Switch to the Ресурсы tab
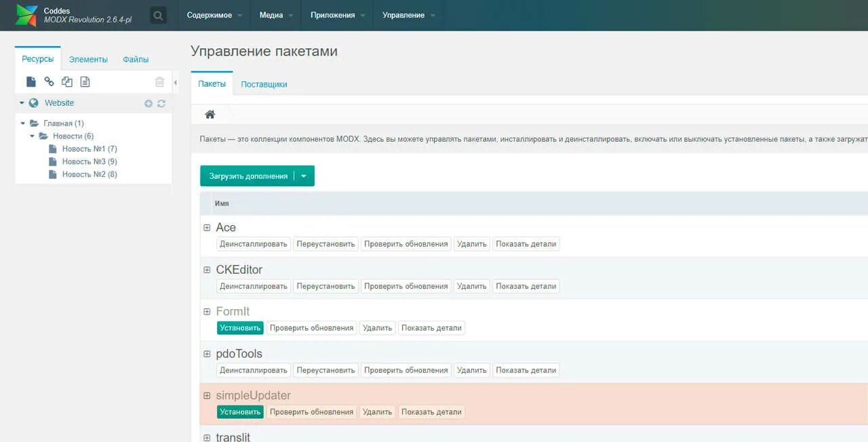 [x=37, y=59]
